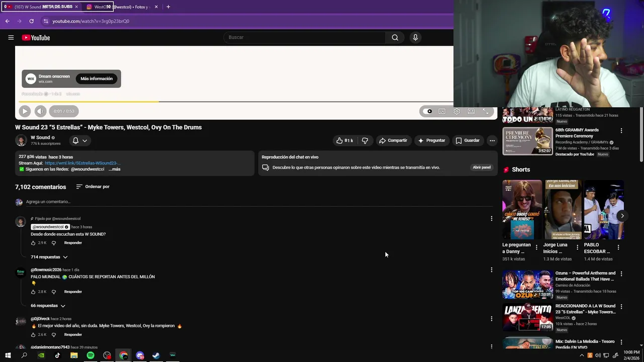
Task: Open the YouTube hamburger guide menu
Action: tap(11, 38)
